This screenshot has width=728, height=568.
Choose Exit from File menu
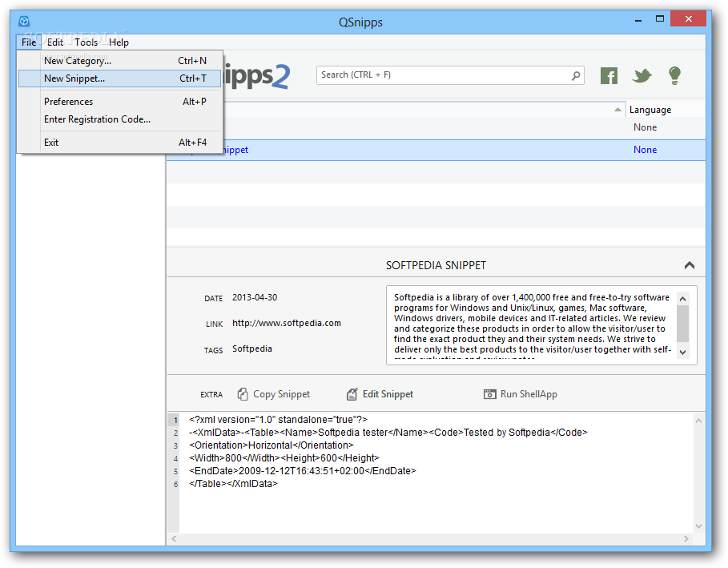[x=119, y=143]
